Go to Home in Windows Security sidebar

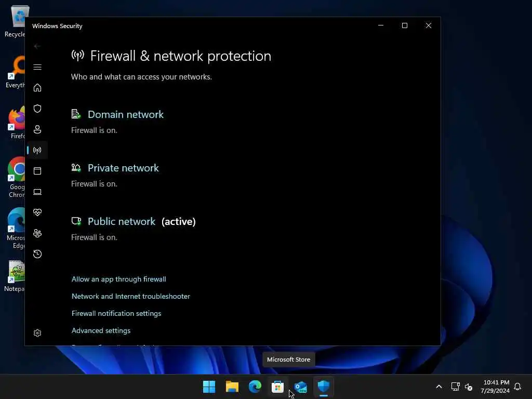[37, 88]
